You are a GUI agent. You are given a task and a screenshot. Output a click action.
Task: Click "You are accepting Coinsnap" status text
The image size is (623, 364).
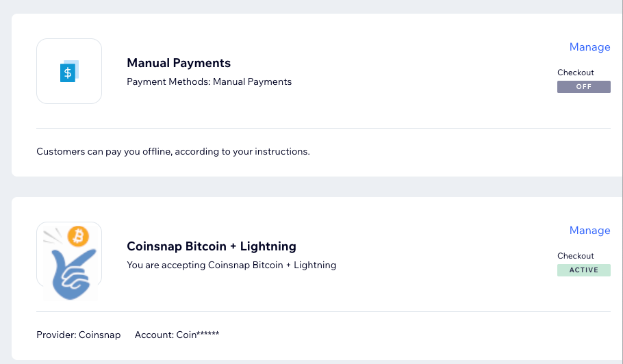pos(231,265)
